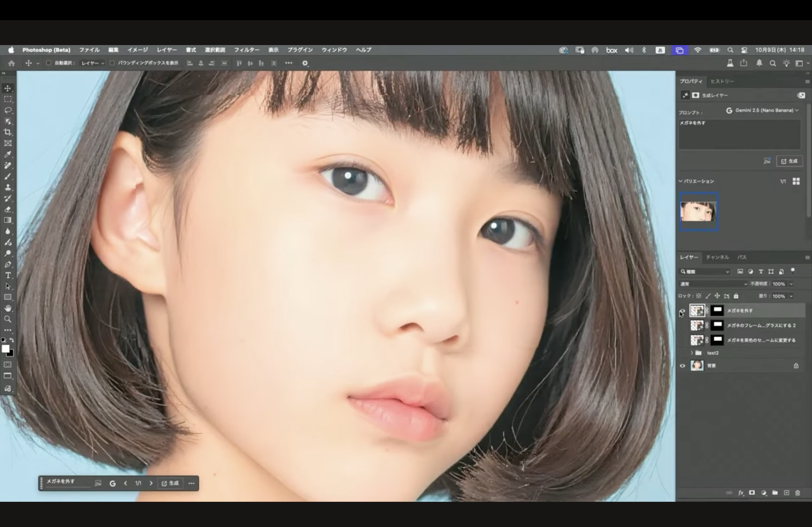The width and height of the screenshot is (812, 527).
Task: Select the Hand tool
Action: pyautogui.click(x=8, y=308)
